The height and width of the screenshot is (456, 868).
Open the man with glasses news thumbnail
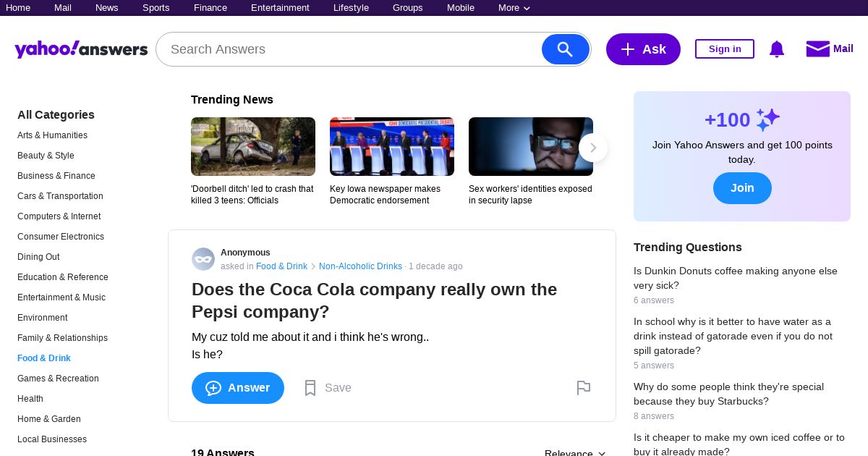531,146
